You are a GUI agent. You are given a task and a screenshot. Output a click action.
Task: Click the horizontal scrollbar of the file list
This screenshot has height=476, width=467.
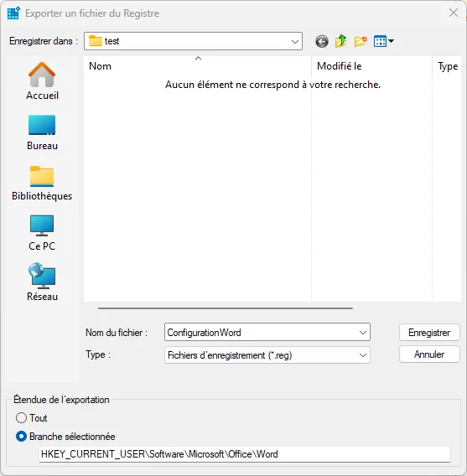[x=226, y=308]
